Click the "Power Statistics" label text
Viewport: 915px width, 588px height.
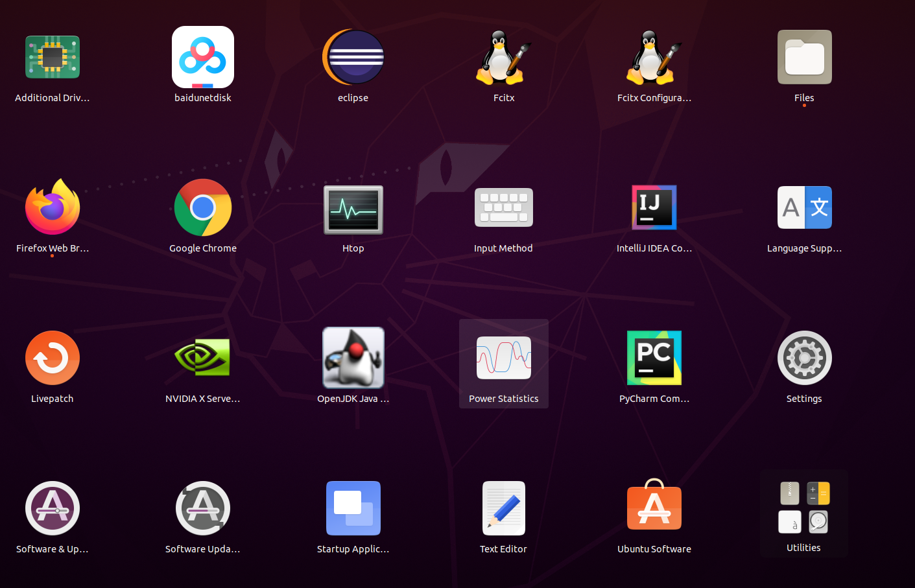point(504,399)
